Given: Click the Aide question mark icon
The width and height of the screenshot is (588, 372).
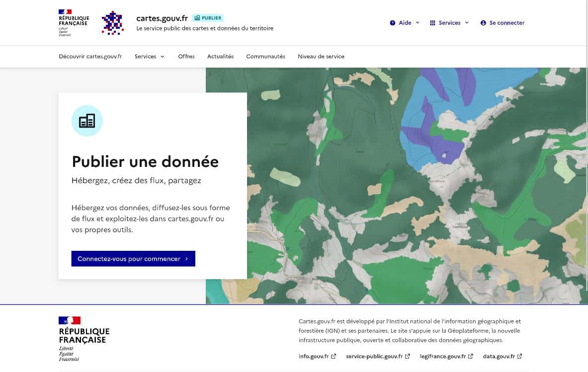Looking at the screenshot, I should click(392, 23).
